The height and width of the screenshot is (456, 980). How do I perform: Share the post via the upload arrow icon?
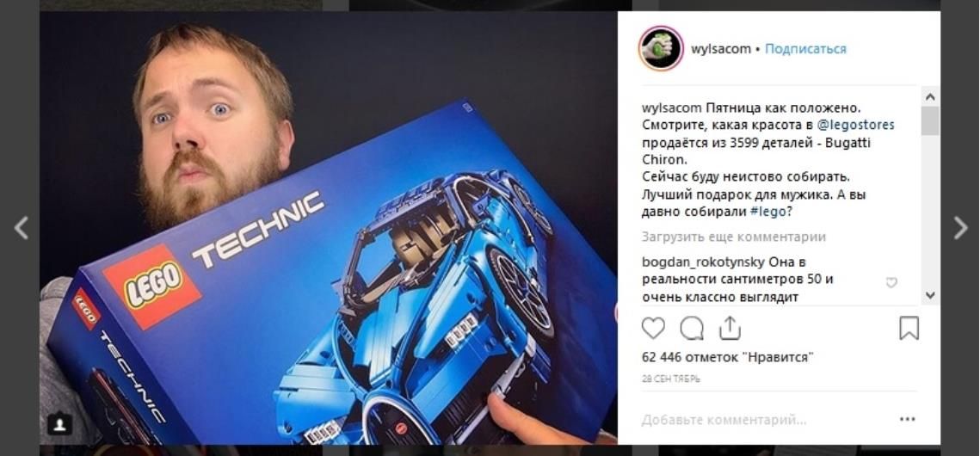point(730,327)
